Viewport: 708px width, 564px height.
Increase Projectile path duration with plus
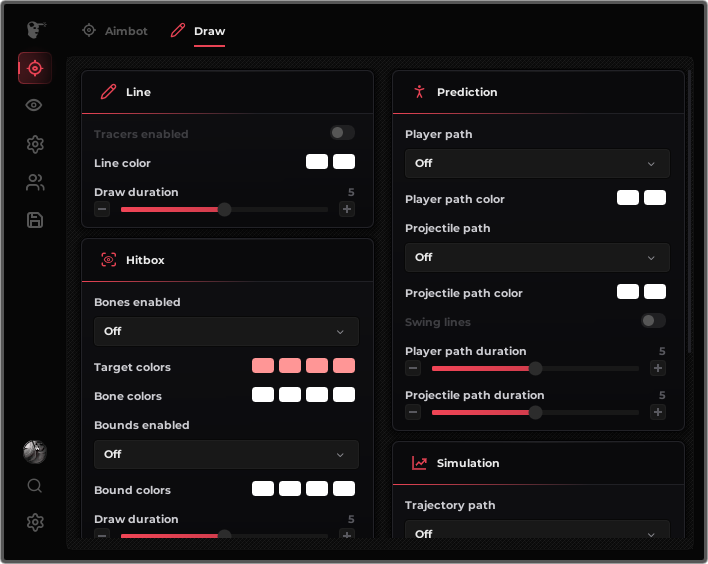pyautogui.click(x=658, y=412)
